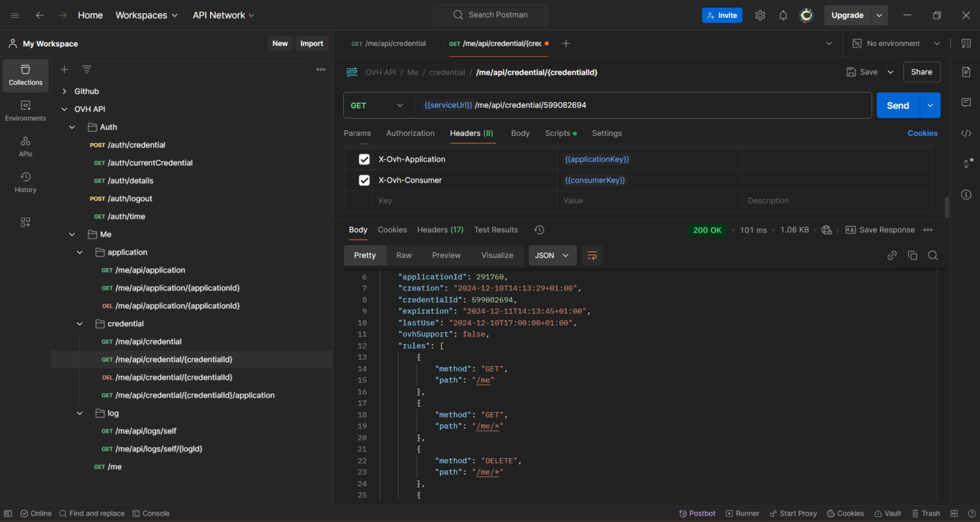Viewport: 980px width, 522px height.
Task: Toggle Online status in the status bar
Action: click(x=36, y=513)
